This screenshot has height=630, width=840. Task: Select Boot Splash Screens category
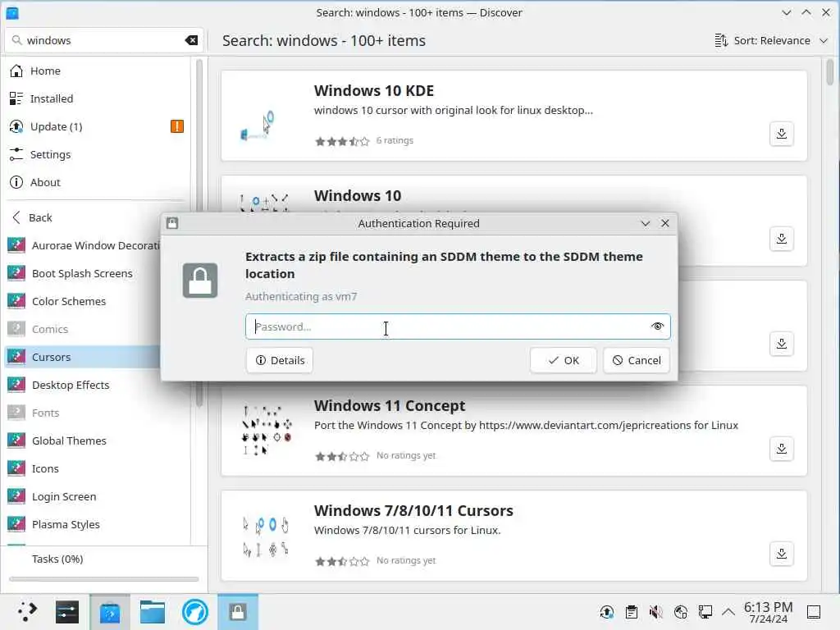click(83, 273)
